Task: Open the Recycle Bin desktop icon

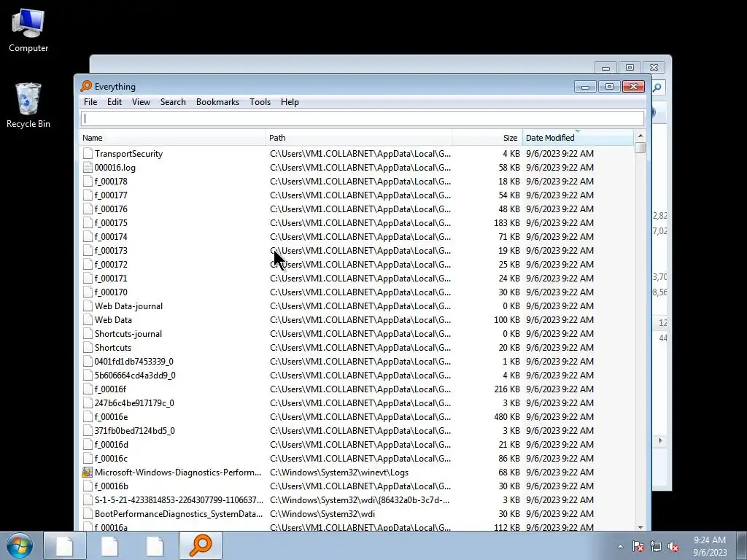Action: click(x=28, y=105)
